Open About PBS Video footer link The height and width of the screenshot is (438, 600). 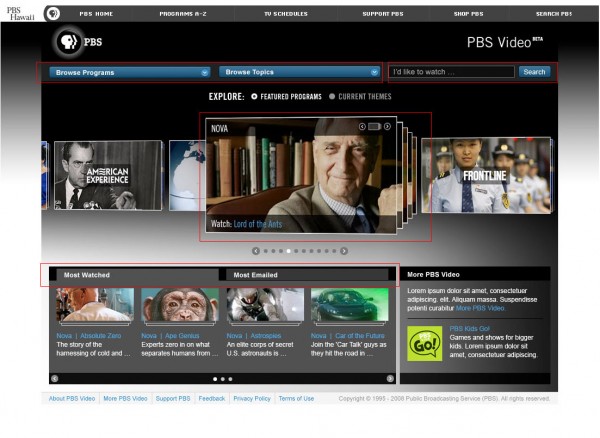(x=72, y=398)
